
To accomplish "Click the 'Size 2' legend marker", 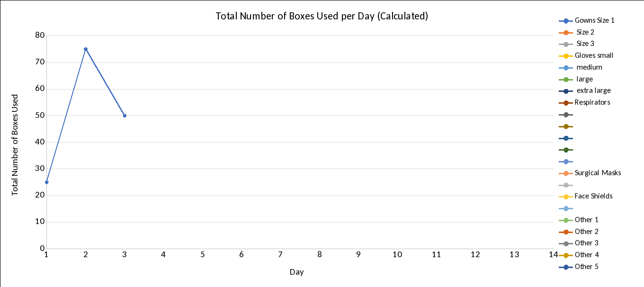I will pyautogui.click(x=566, y=32).
